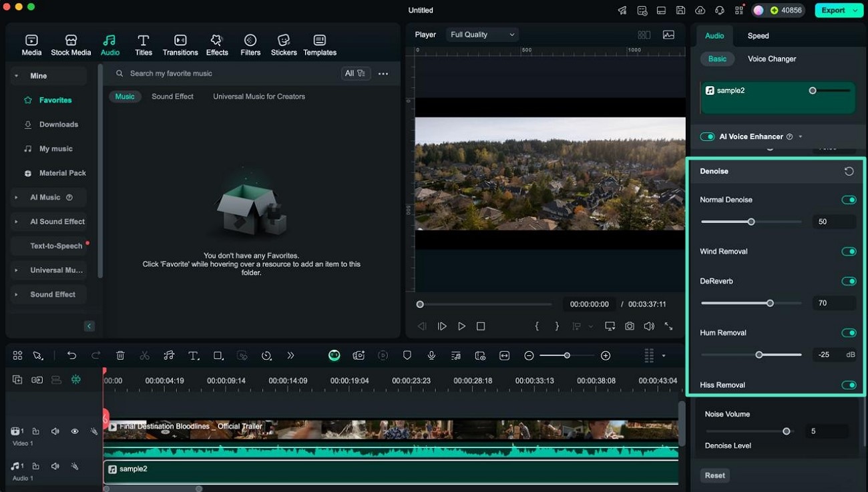Viewport: 868px width, 492px height.
Task: Open the Effects tab
Action: (x=216, y=45)
